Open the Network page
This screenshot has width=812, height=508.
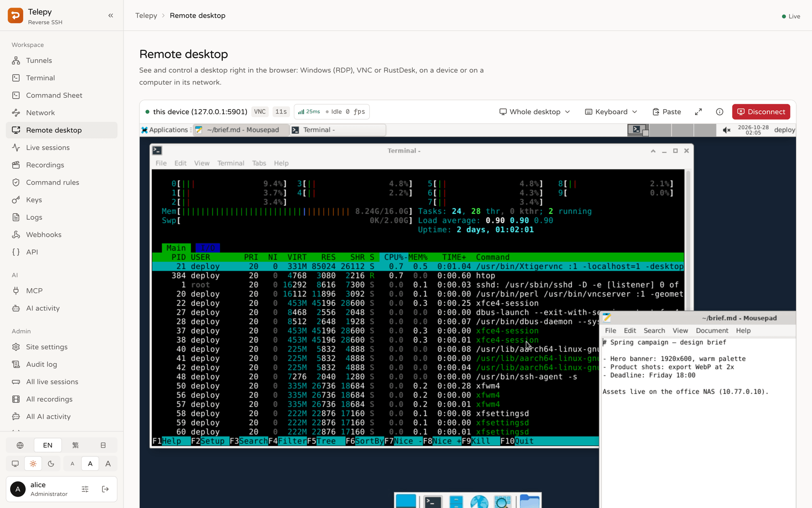click(62, 113)
